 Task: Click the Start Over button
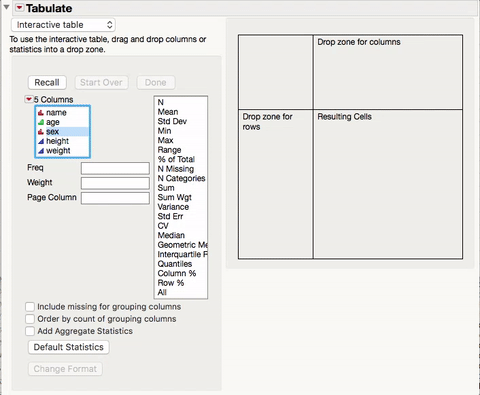(101, 82)
